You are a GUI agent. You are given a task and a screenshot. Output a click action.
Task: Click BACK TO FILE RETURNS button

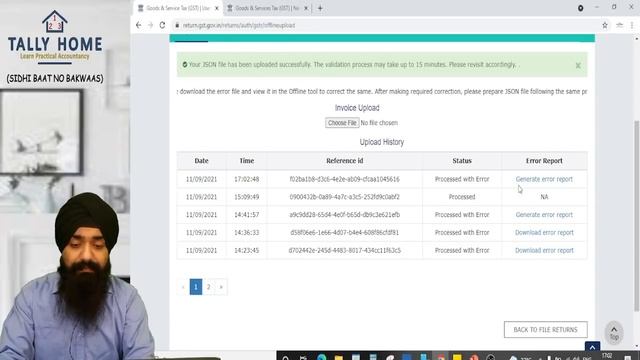pos(546,330)
